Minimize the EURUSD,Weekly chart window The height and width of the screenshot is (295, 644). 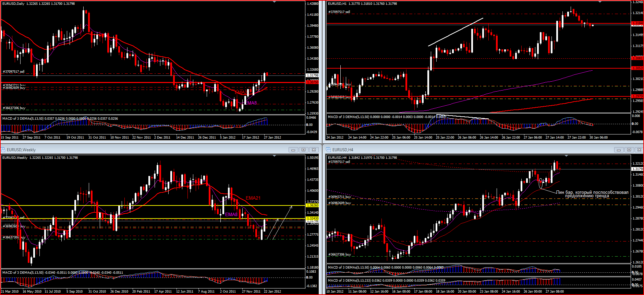tap(293, 150)
